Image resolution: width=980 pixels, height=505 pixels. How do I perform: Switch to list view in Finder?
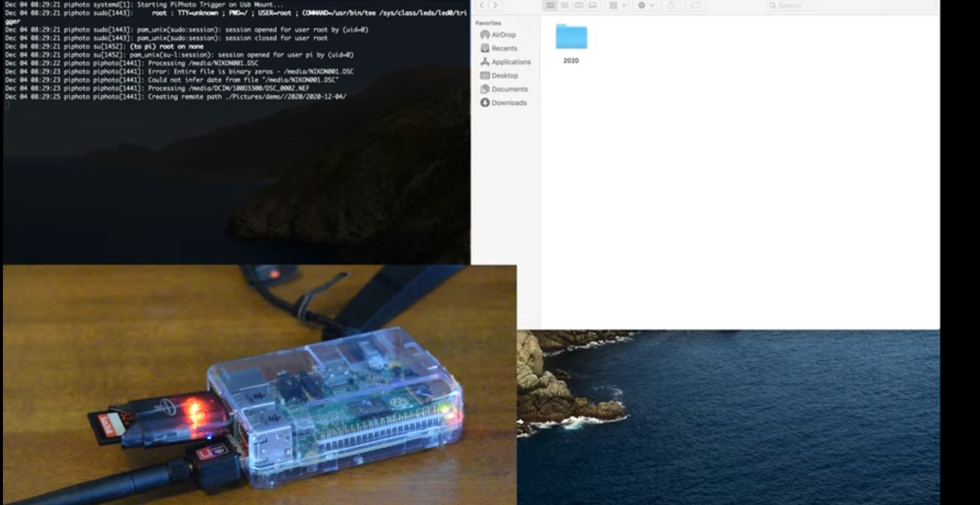pos(565,5)
